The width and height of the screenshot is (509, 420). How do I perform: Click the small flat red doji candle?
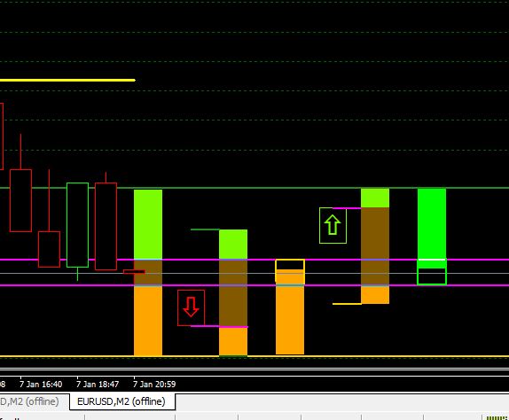pyautogui.click(x=134, y=272)
